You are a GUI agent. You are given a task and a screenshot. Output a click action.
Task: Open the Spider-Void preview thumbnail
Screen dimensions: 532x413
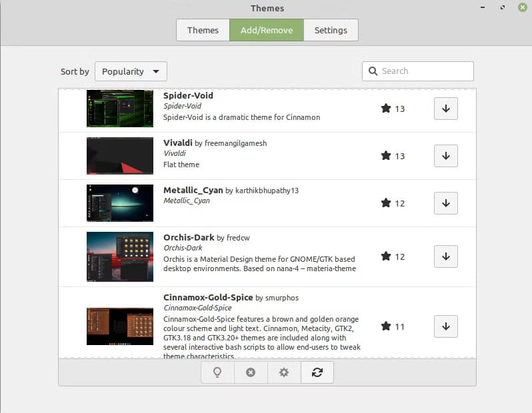[120, 109]
